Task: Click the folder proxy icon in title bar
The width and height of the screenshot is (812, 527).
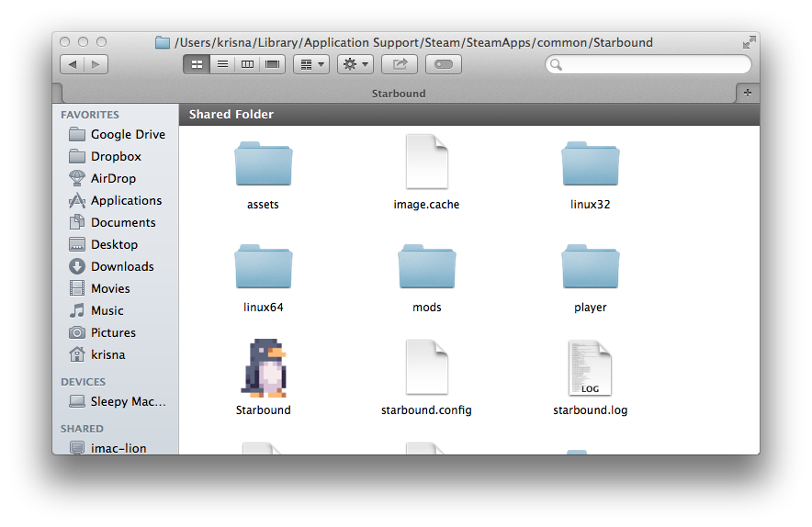Action: point(163,42)
